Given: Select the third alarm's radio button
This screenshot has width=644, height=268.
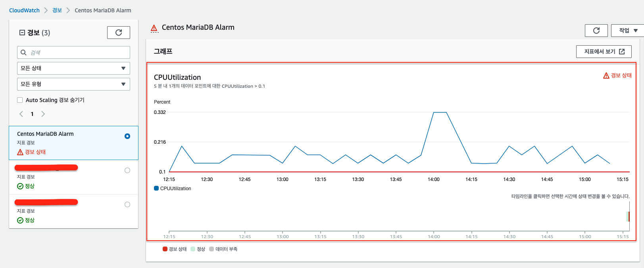Looking at the screenshot, I should coord(127,204).
